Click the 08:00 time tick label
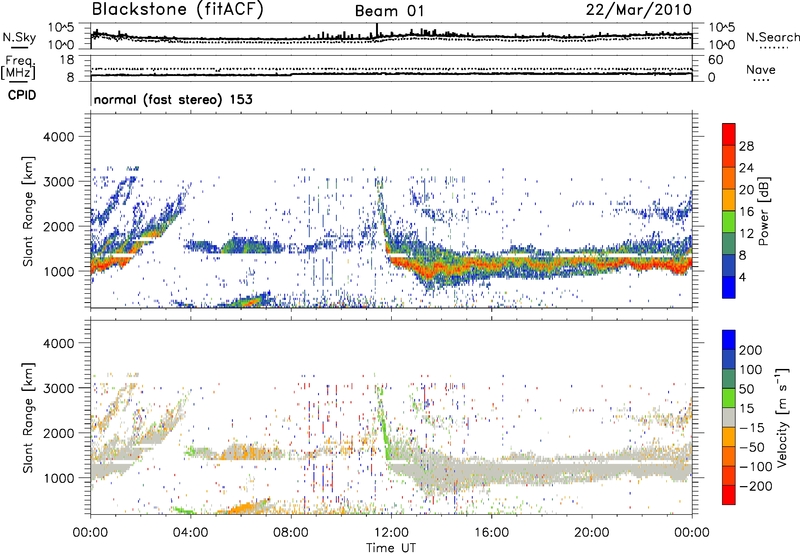This screenshot has width=800, height=554. pos(291,533)
